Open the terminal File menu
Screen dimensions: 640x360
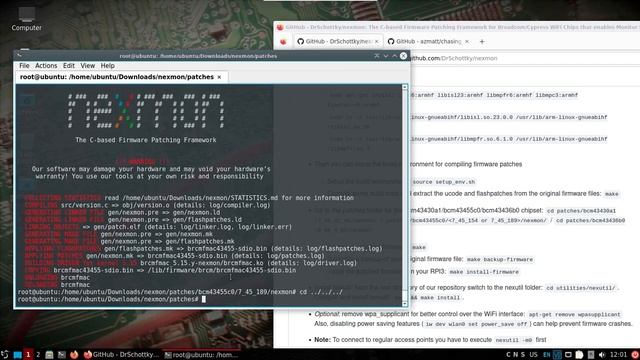(24, 65)
